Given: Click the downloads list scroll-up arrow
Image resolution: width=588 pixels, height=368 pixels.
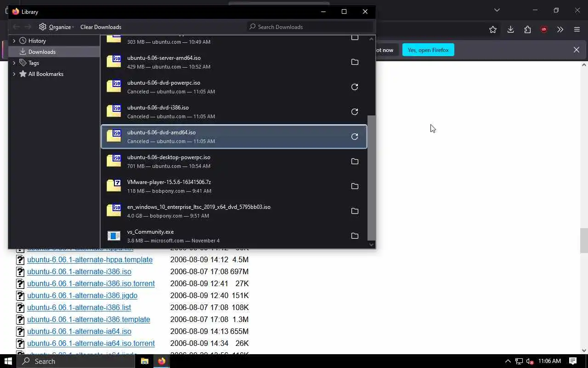Looking at the screenshot, I should click(x=372, y=39).
